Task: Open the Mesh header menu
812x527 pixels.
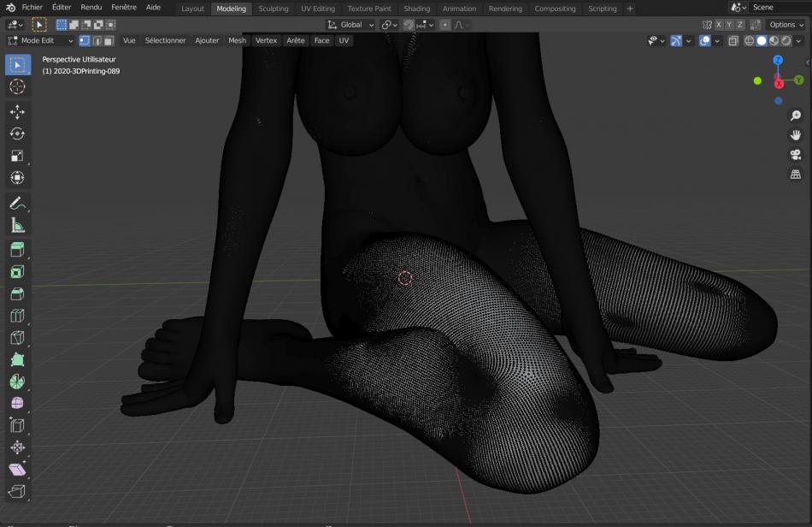Action: click(237, 40)
